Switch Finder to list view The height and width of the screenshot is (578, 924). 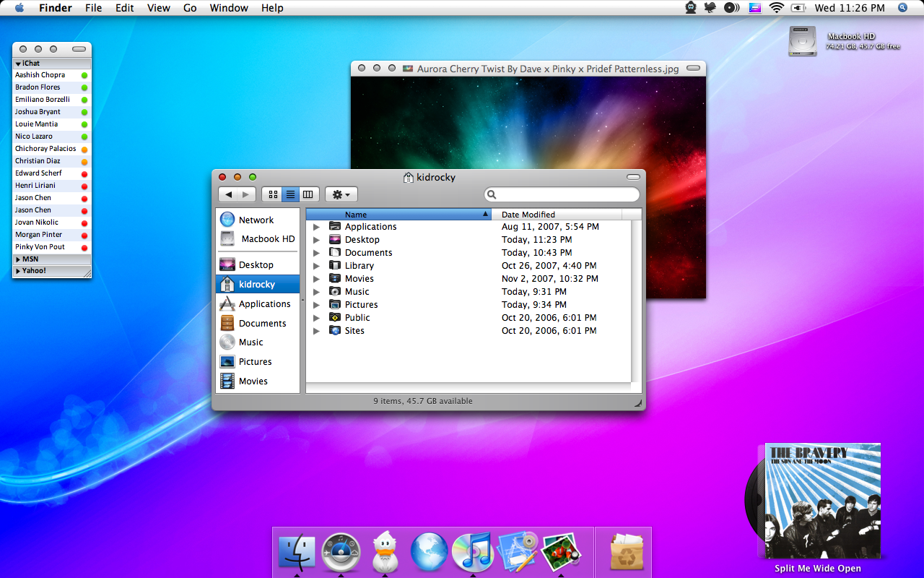click(290, 194)
